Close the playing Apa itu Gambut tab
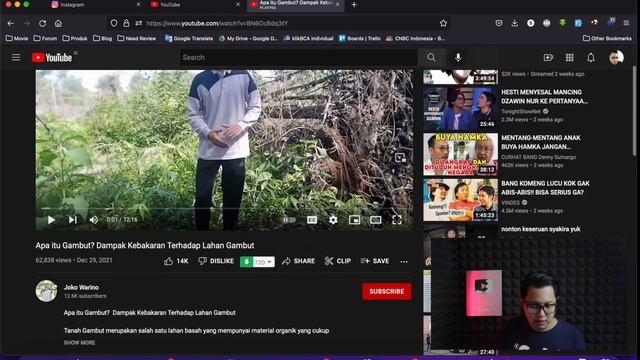 pyautogui.click(x=338, y=5)
